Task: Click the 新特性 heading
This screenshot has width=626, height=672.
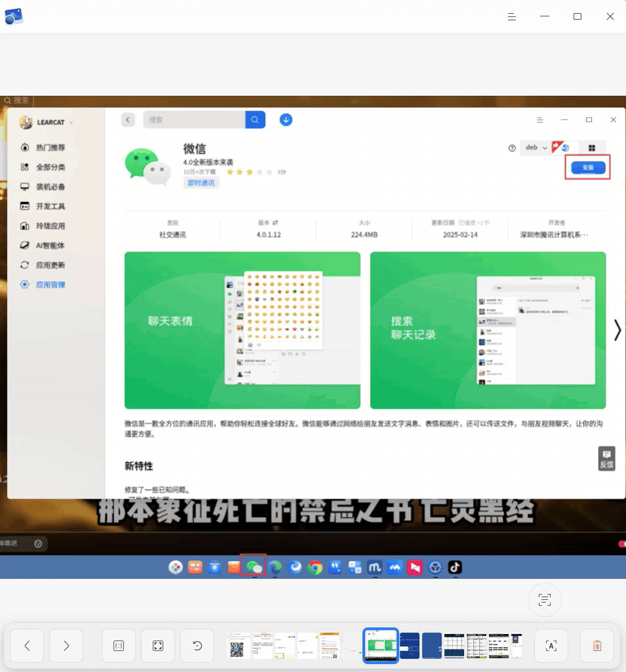Action: click(138, 466)
